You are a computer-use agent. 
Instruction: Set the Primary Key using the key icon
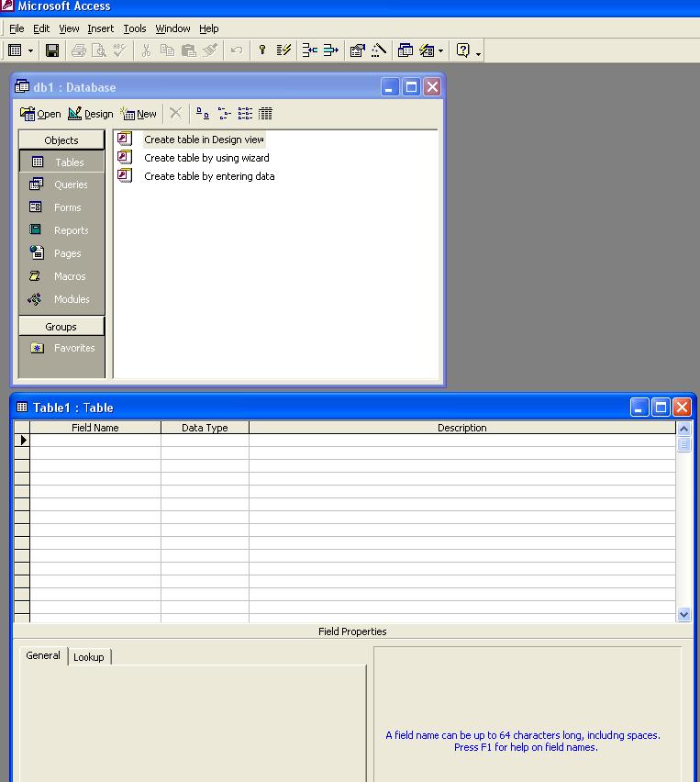(261, 50)
